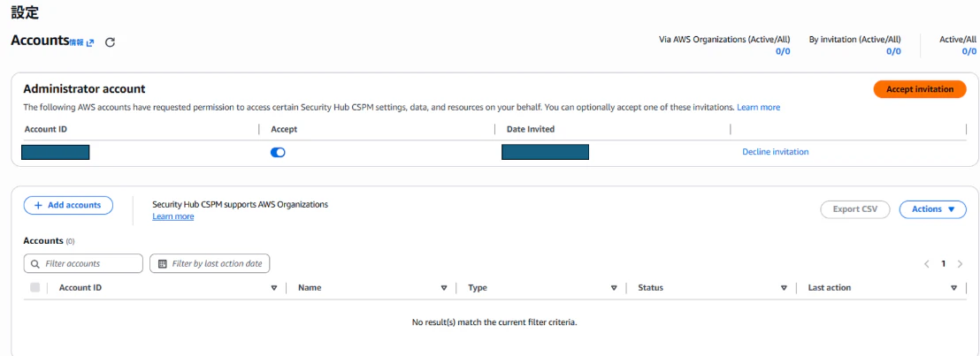This screenshot has height=356, width=980.
Task: Click the calendar icon in date filter
Action: tap(161, 263)
